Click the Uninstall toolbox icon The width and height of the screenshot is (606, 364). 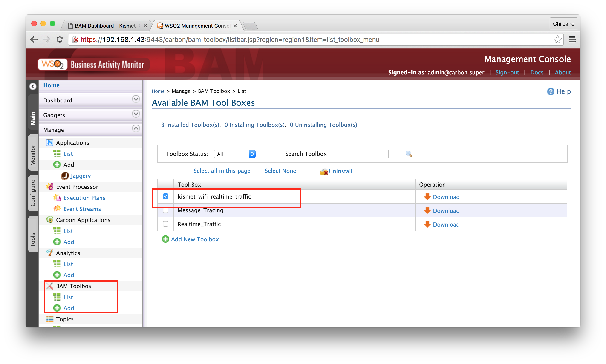tap(324, 171)
